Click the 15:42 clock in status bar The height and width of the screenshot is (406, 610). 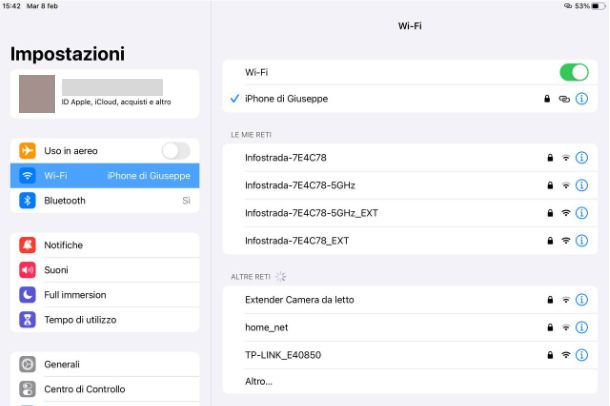[x=11, y=6]
